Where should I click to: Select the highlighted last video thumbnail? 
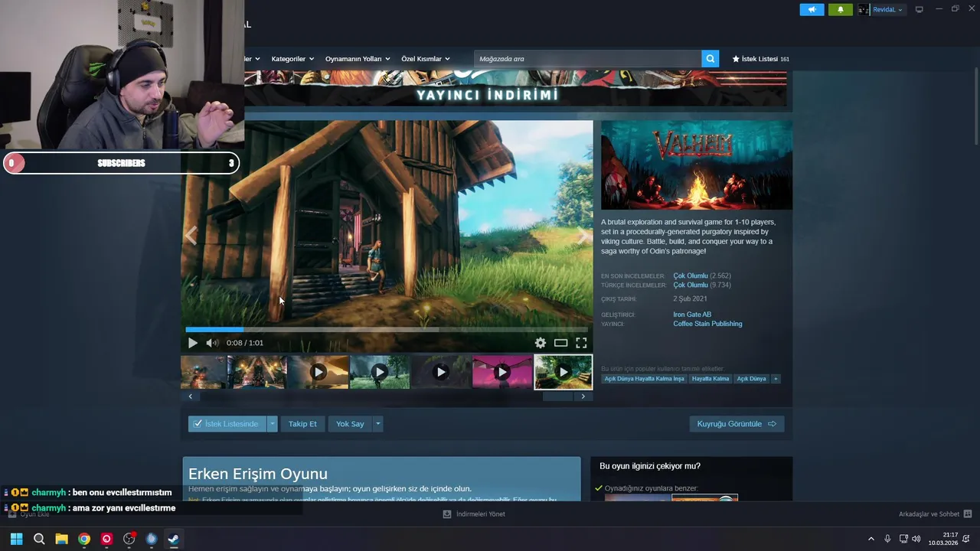(563, 372)
